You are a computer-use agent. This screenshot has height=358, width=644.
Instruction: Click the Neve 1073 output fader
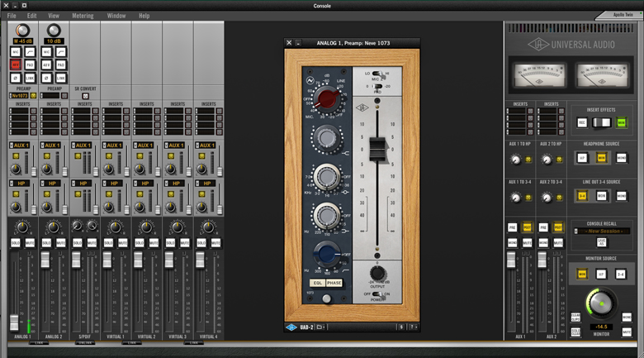[377, 149]
